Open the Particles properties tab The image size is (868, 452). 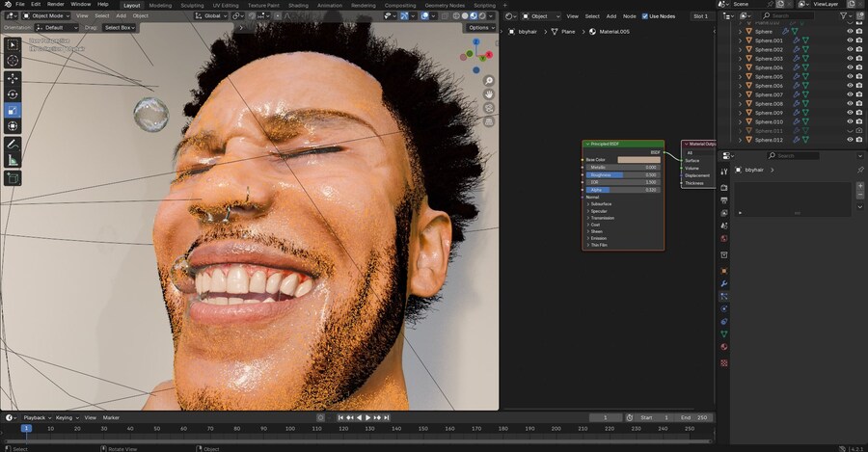724,297
